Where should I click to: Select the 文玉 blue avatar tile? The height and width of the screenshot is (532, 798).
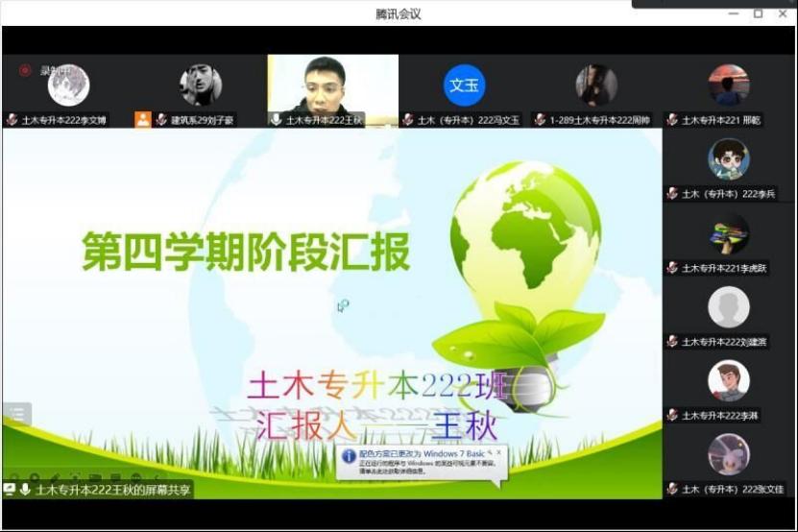click(x=464, y=85)
